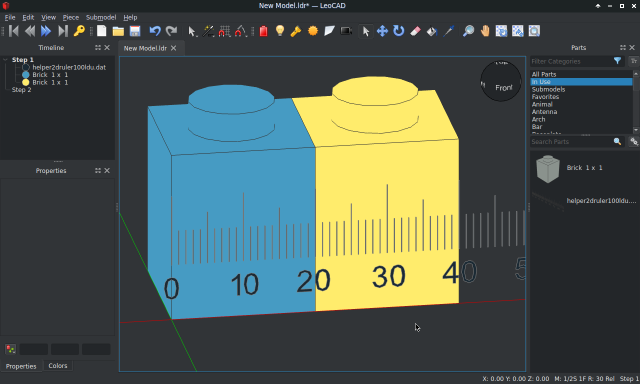This screenshot has width=640, height=384.
Task: Click the blue Brick 1 x 1 color dot
Action: click(x=26, y=75)
